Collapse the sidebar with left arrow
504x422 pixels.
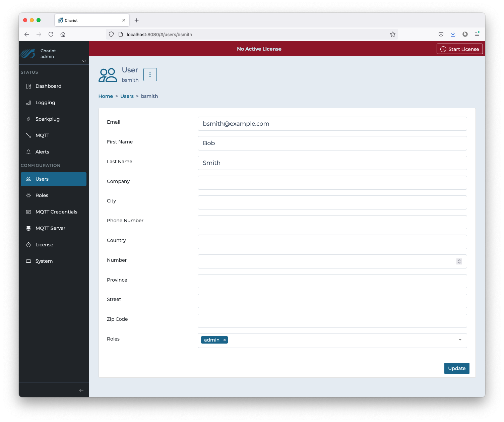tap(81, 390)
